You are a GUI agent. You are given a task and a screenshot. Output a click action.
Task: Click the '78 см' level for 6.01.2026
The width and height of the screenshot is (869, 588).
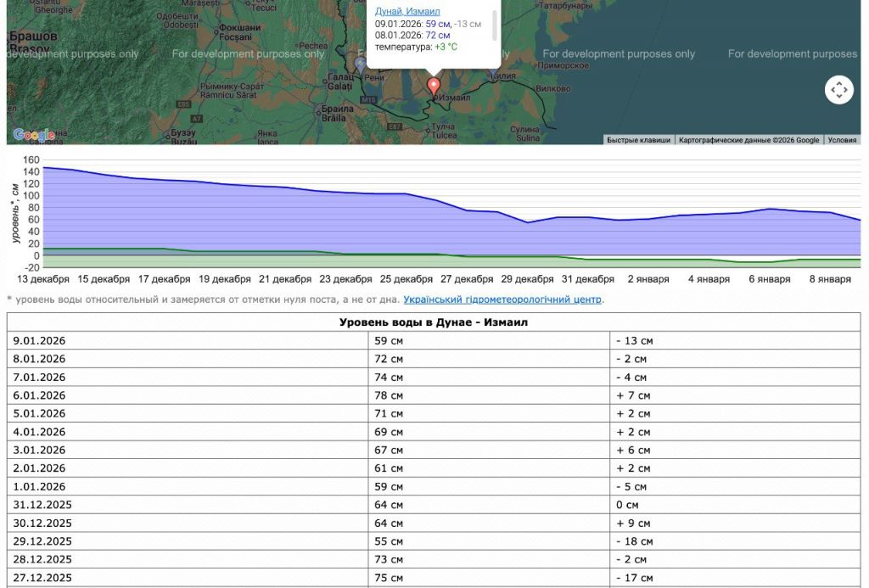click(x=389, y=395)
